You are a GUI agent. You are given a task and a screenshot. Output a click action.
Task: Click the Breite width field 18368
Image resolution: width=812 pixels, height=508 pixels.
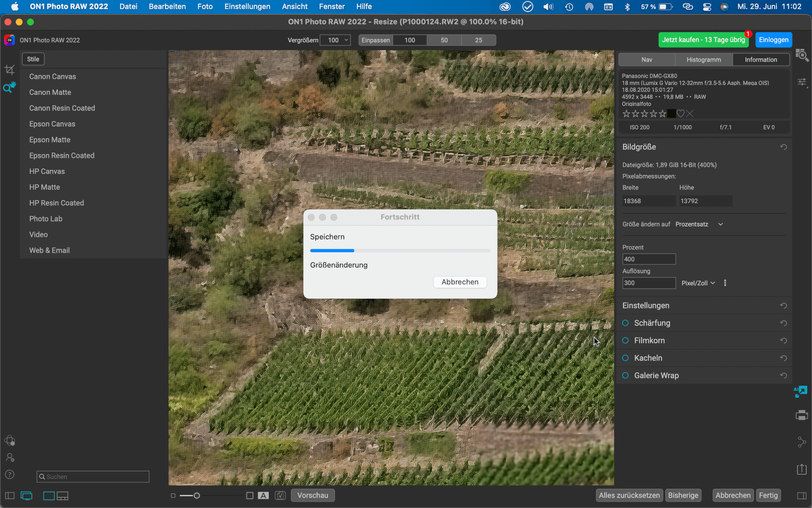point(649,201)
